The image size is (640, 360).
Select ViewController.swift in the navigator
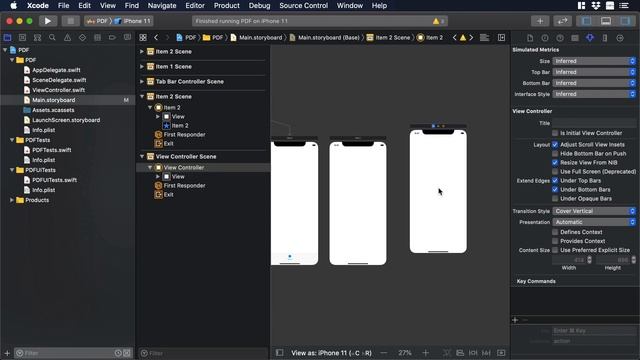click(x=58, y=90)
